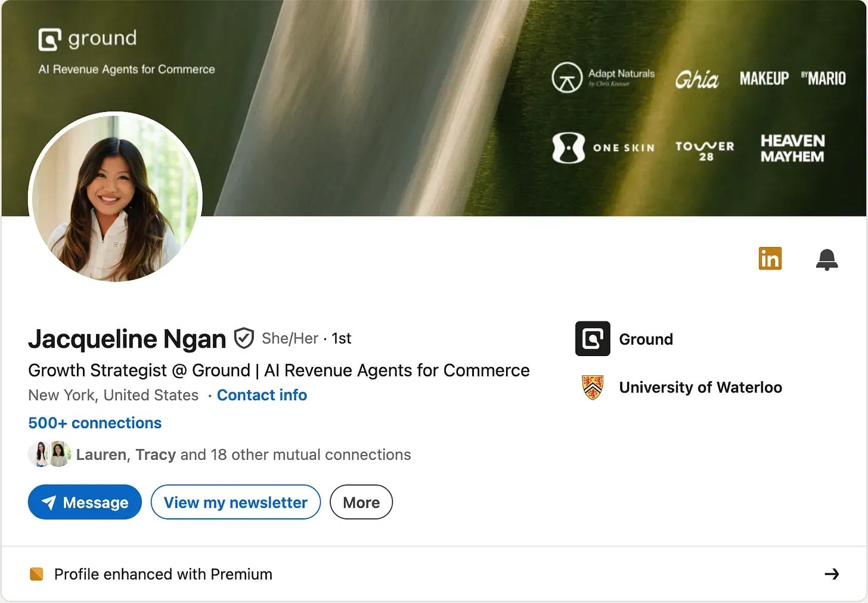Click the mutual connections avatar thumbnails

coord(49,454)
